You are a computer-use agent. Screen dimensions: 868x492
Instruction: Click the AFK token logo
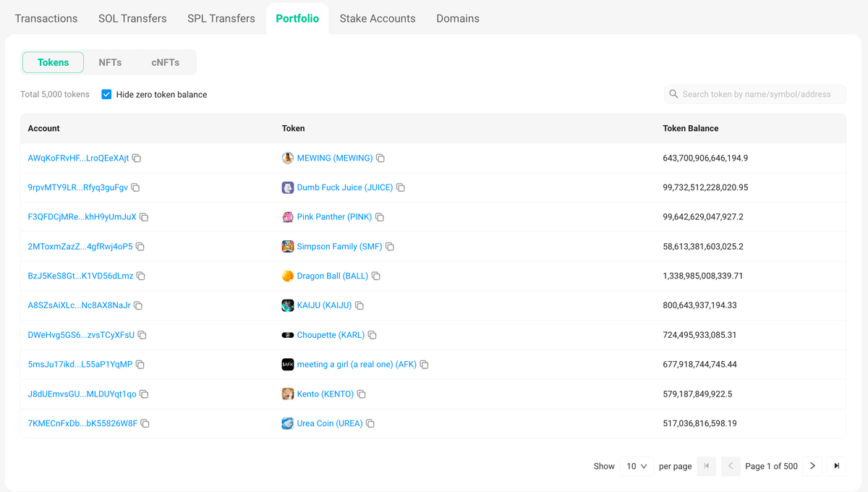click(x=287, y=364)
